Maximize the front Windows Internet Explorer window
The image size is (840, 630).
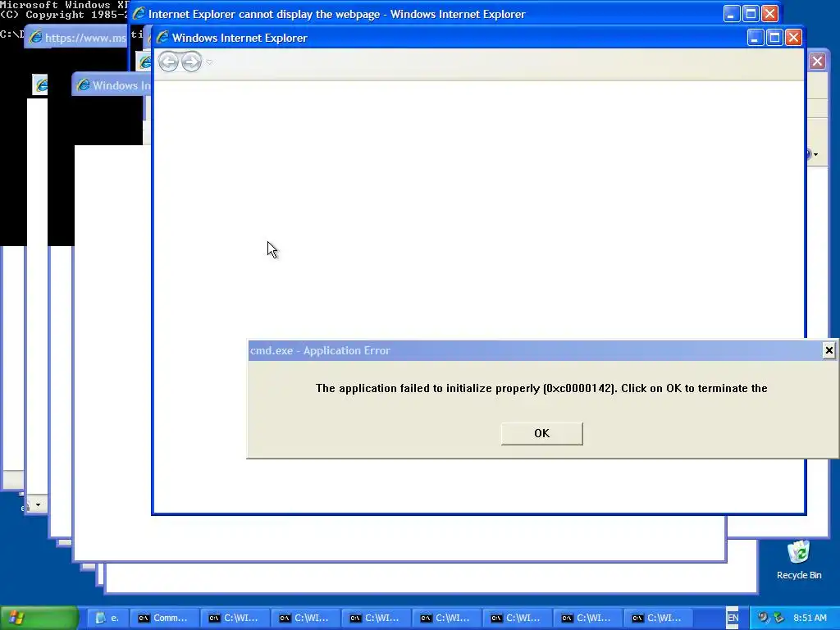pyautogui.click(x=774, y=38)
